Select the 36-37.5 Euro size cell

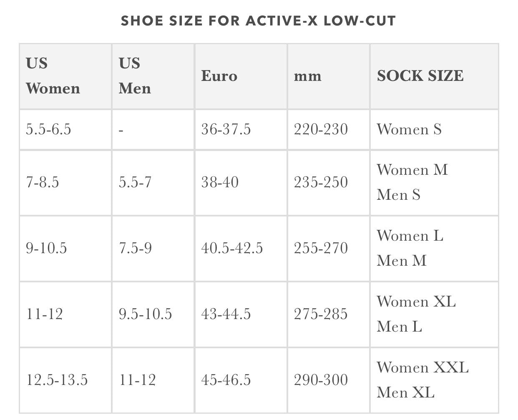[226, 129]
